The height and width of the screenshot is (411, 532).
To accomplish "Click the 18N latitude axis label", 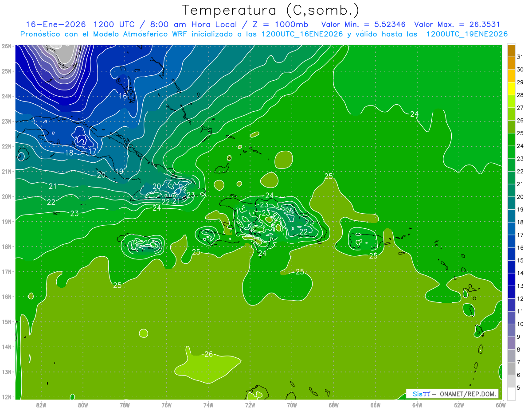I will (x=6, y=247).
